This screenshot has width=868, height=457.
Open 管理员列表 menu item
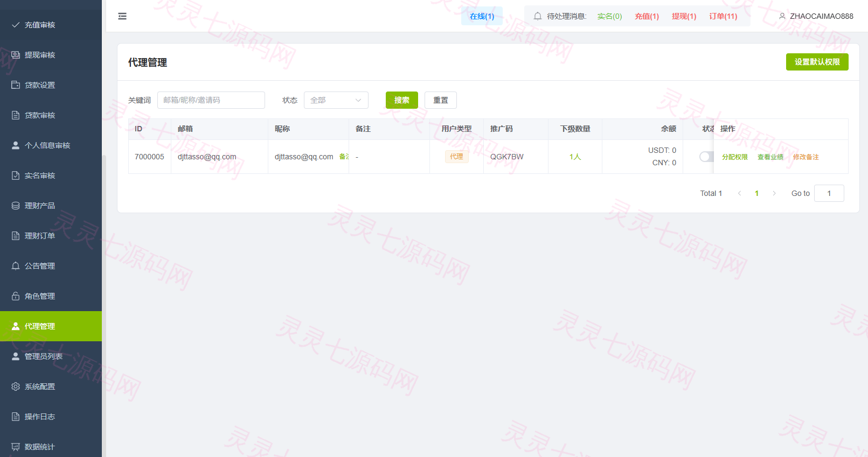coord(51,356)
